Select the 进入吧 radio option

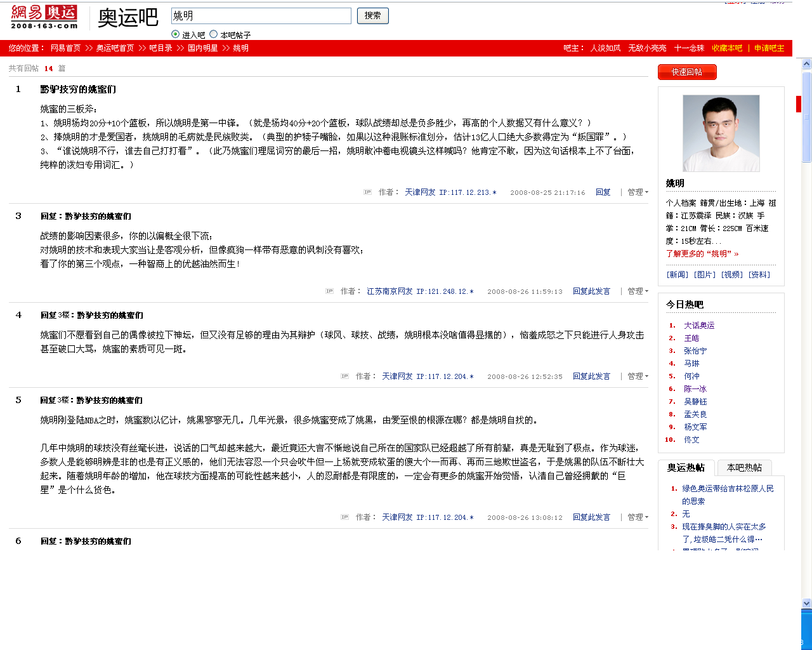[x=176, y=34]
